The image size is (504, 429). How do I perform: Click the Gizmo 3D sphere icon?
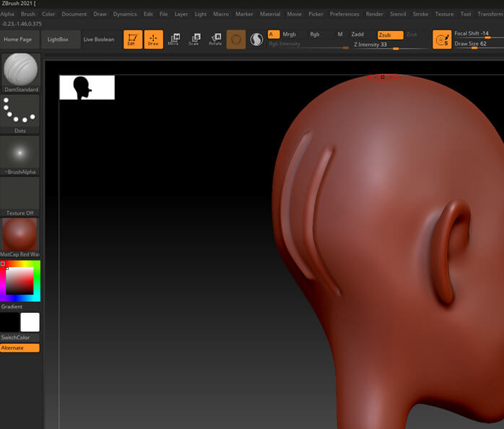point(236,40)
